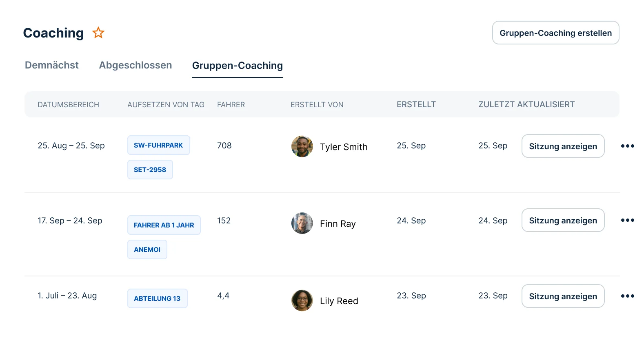644x362 pixels.
Task: Open Sitzung anzeigen for Lily Reed
Action: [x=563, y=296]
